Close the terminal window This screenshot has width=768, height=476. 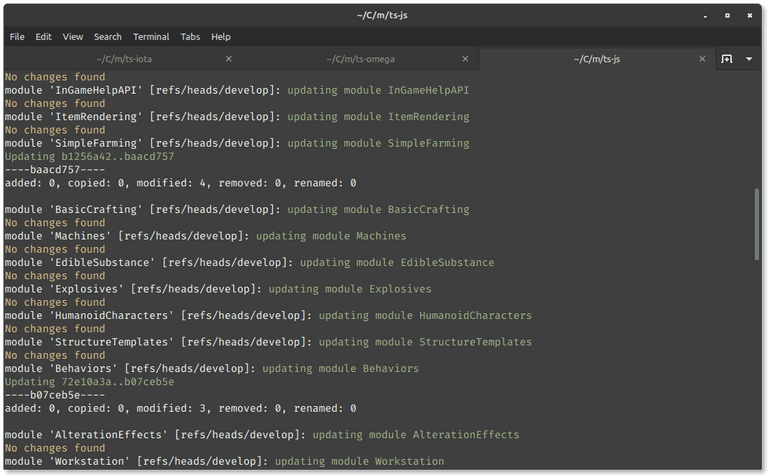pyautogui.click(x=750, y=16)
